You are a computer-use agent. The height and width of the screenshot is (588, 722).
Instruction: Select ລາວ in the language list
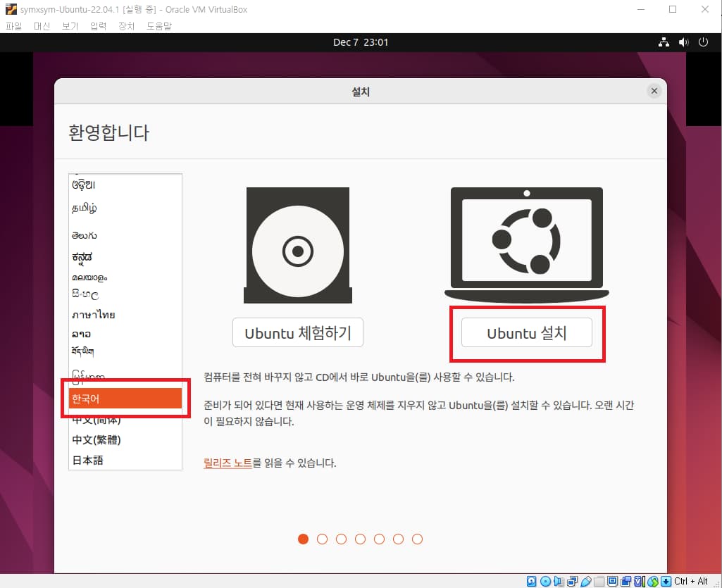125,334
